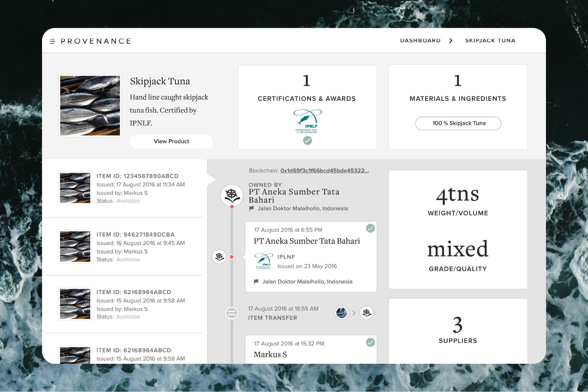Image resolution: width=588 pixels, height=392 pixels.
Task: Click the IPNLF logo under Certifications & Awards
Action: [x=307, y=121]
